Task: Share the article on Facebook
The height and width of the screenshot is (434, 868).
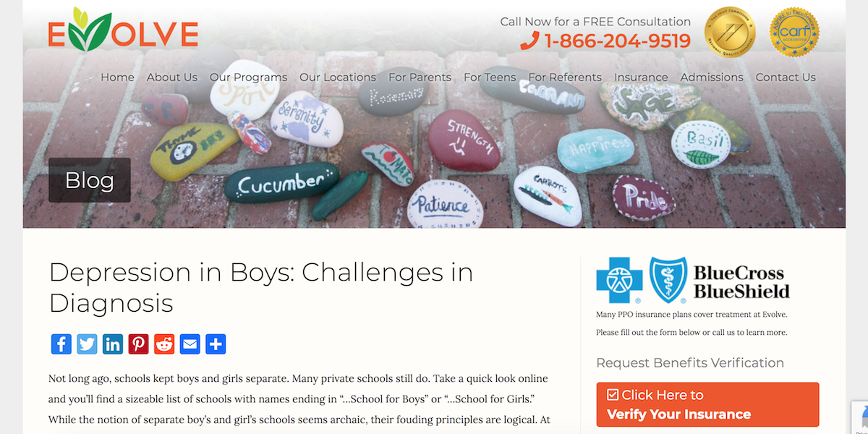Action: [61, 344]
